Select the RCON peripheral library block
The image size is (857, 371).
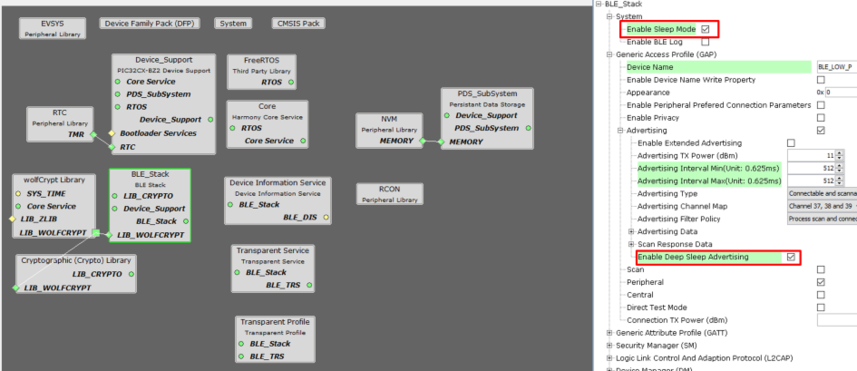pos(389,194)
